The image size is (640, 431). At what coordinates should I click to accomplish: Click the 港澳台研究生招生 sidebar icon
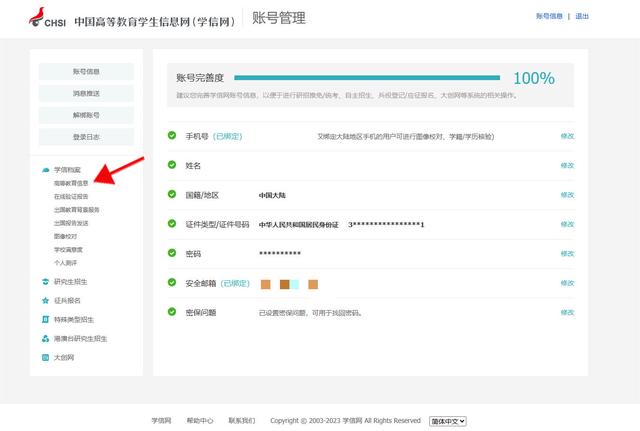(45, 339)
